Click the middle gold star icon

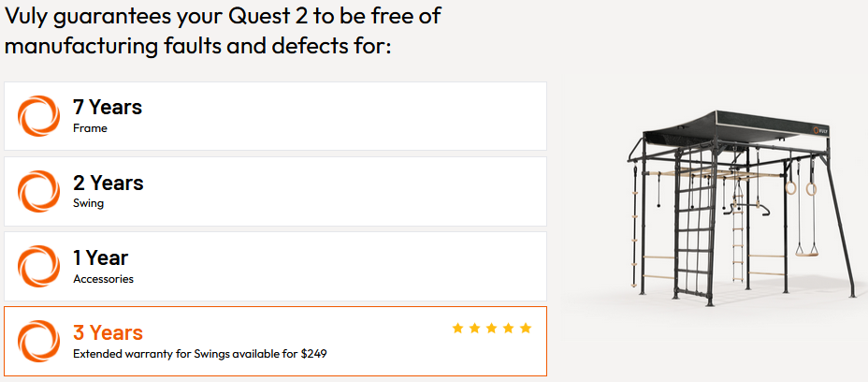coord(492,329)
